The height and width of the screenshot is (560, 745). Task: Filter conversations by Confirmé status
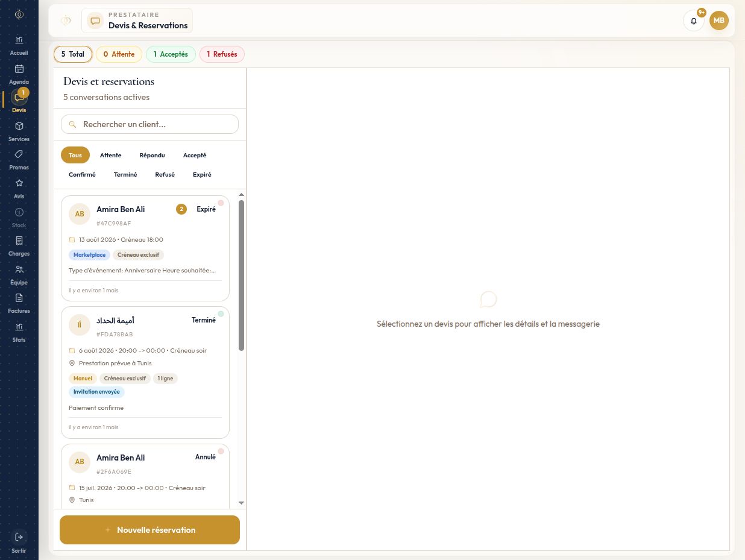82,175
